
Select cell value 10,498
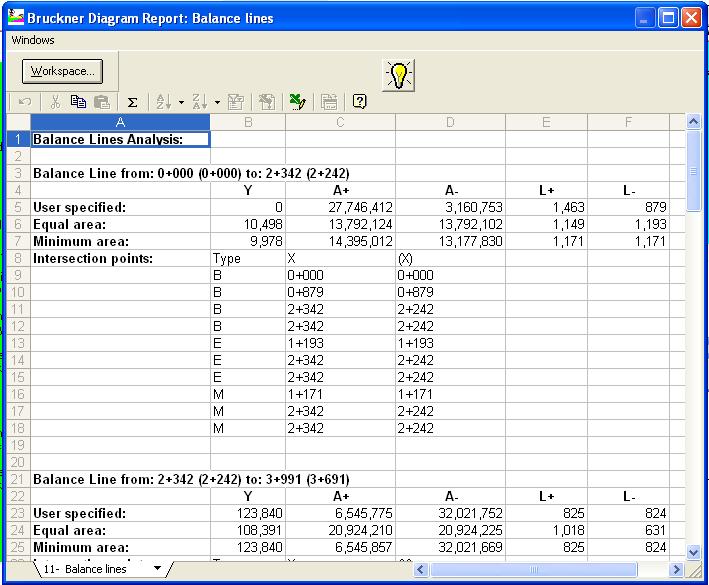248,224
